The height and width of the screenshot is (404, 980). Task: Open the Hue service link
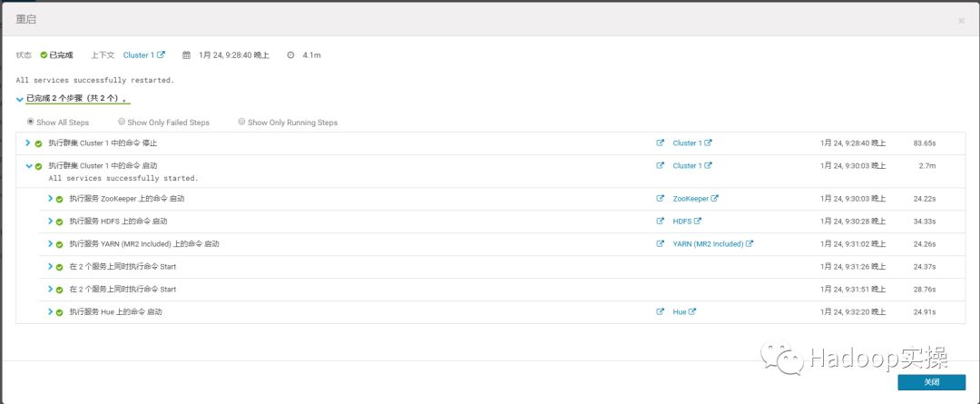684,311
